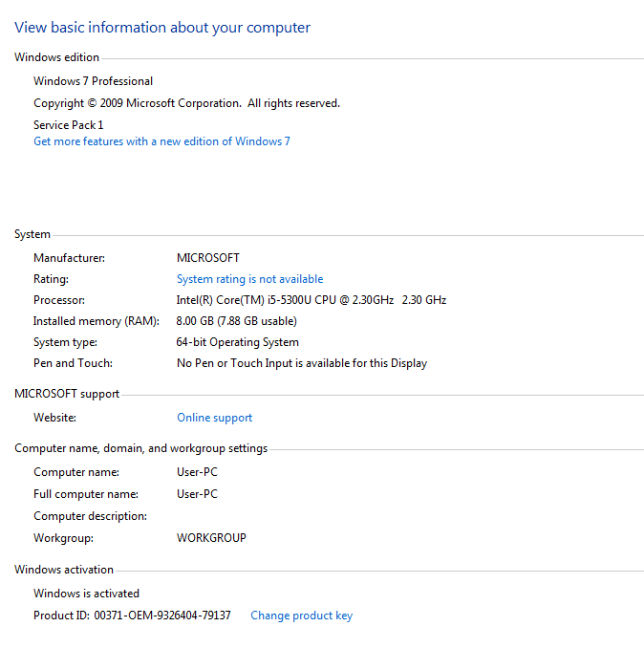Viewport: 644px width, 670px height.
Task: Click the 'MICROSOFT support' section header
Action: (67, 394)
